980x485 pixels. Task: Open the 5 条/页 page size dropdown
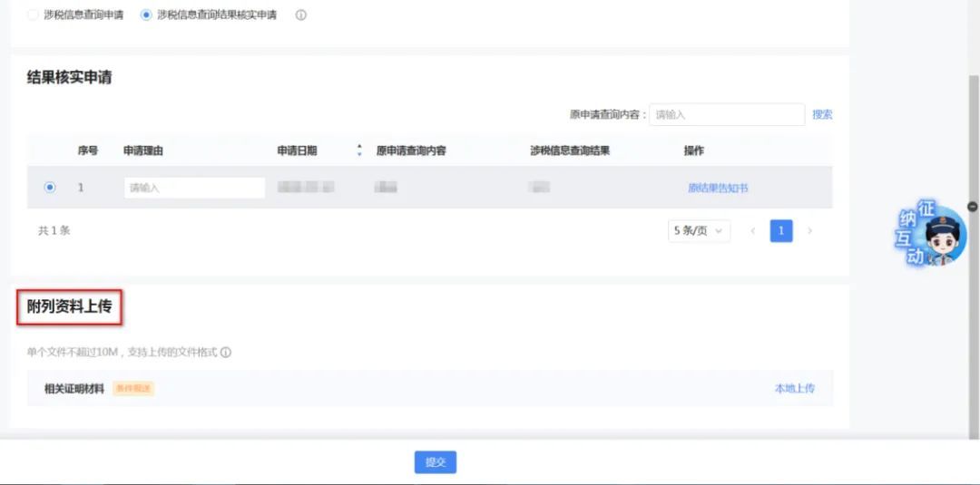[699, 231]
